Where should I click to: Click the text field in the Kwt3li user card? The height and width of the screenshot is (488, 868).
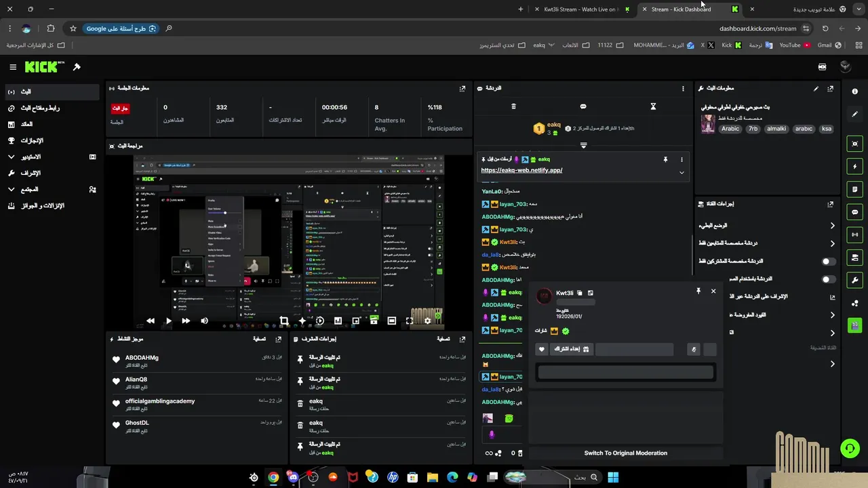(625, 372)
